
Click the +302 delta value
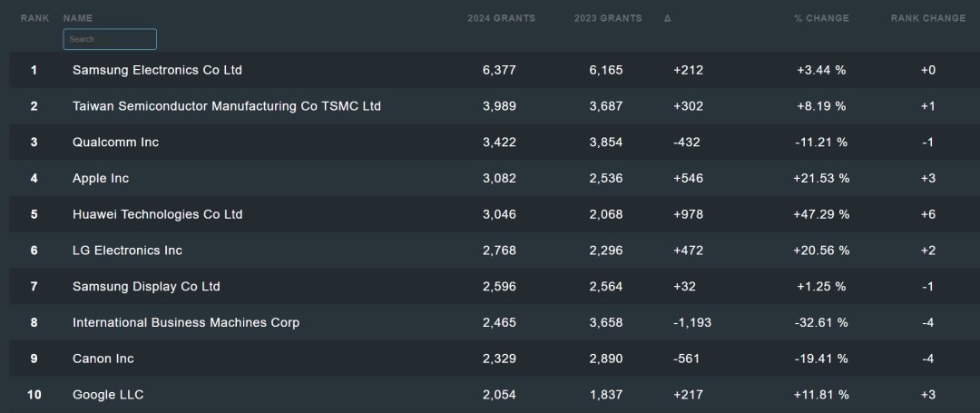[688, 106]
